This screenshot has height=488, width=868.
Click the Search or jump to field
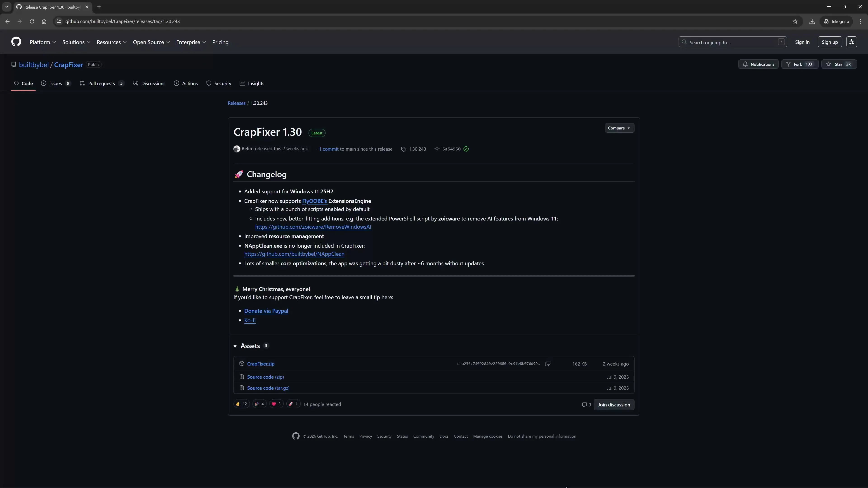click(x=732, y=42)
